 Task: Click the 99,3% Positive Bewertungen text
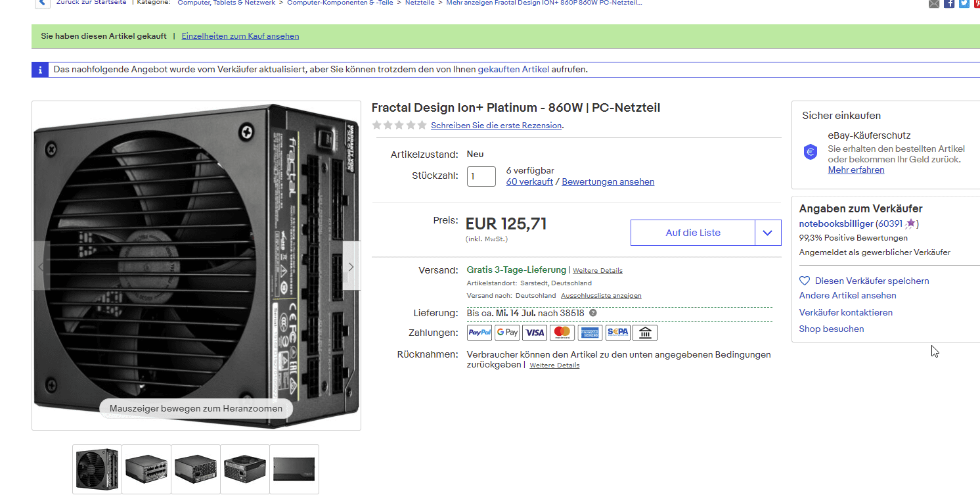pos(853,238)
